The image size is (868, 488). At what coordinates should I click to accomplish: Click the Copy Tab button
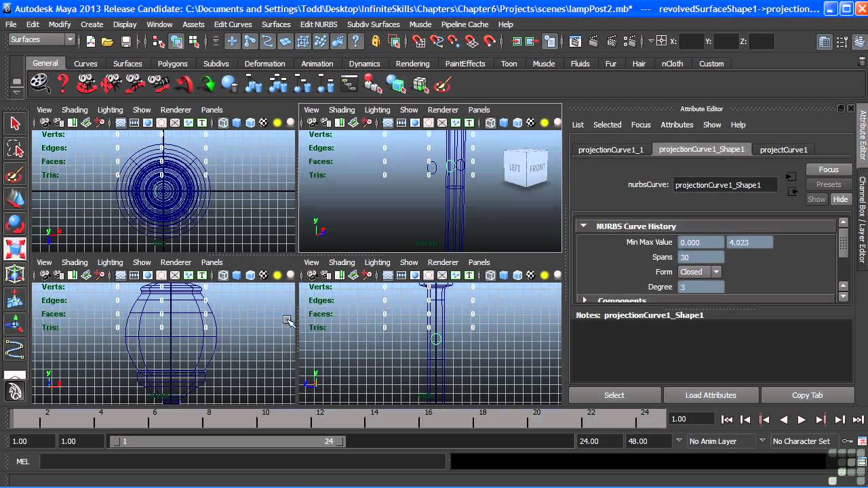coord(807,395)
